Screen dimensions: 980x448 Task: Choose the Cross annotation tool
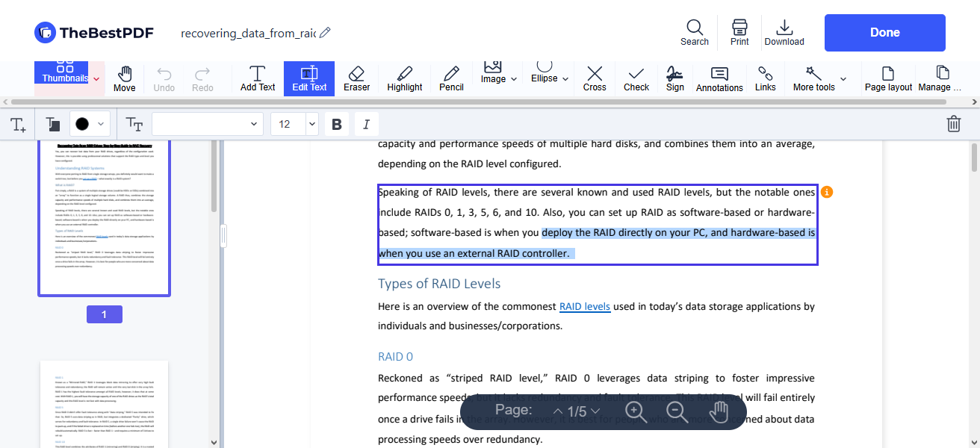(594, 78)
